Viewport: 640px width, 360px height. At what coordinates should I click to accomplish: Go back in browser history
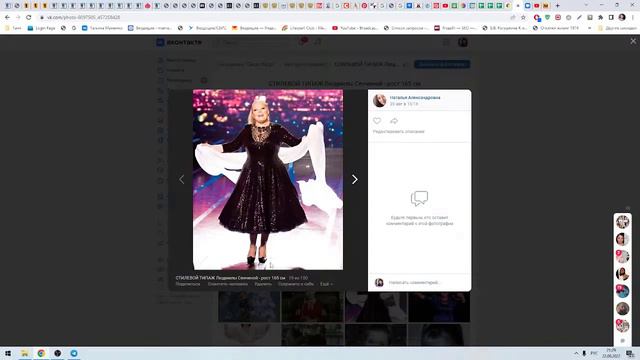tap(7, 17)
